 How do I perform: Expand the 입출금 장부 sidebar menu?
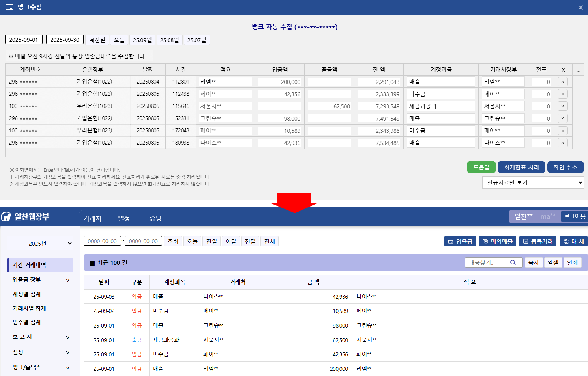[x=40, y=280]
